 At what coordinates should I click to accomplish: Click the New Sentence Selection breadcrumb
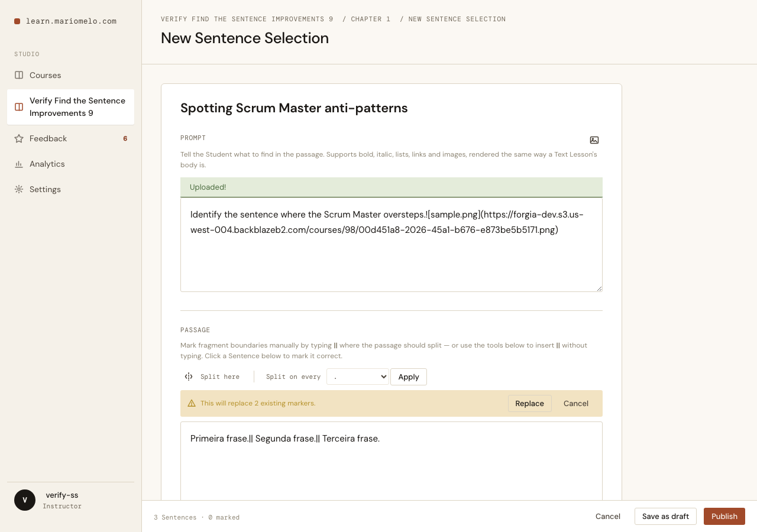[x=457, y=19]
